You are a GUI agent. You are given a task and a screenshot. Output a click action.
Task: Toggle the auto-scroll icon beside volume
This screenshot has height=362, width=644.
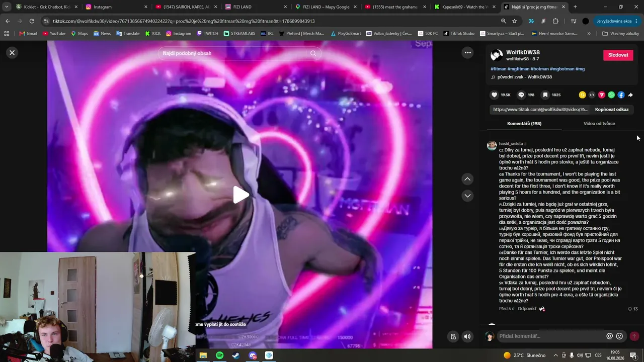coord(453,336)
